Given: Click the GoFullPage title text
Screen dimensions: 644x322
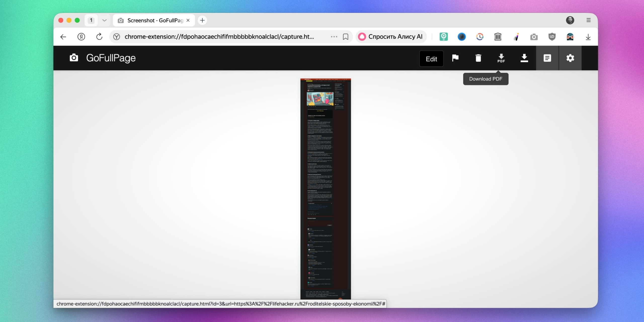Looking at the screenshot, I should [x=111, y=58].
